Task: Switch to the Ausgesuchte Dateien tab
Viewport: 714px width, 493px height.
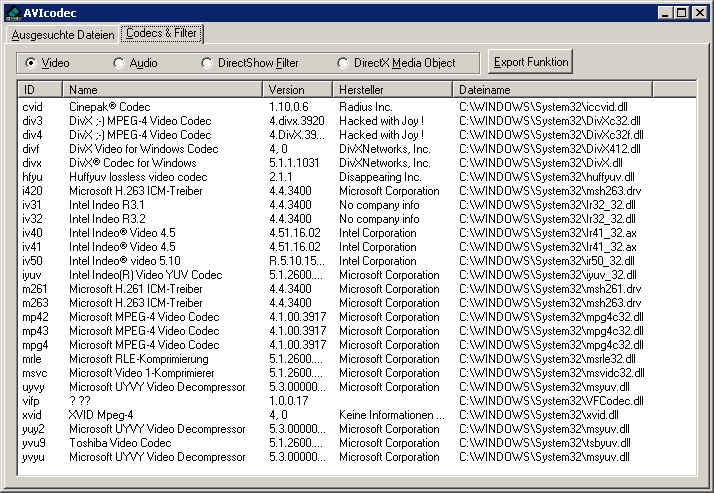Action: [x=63, y=35]
